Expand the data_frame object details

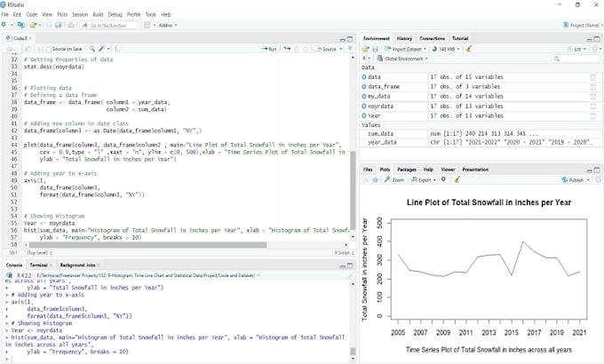pyautogui.click(x=363, y=87)
